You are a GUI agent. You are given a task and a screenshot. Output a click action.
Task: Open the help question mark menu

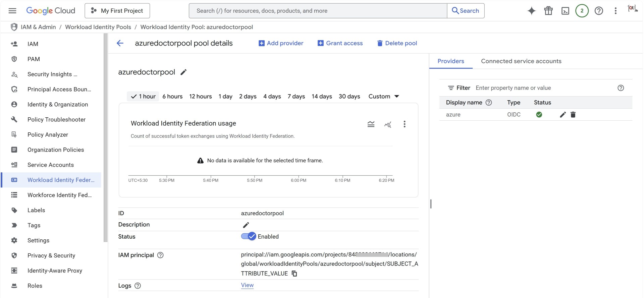pyautogui.click(x=599, y=11)
